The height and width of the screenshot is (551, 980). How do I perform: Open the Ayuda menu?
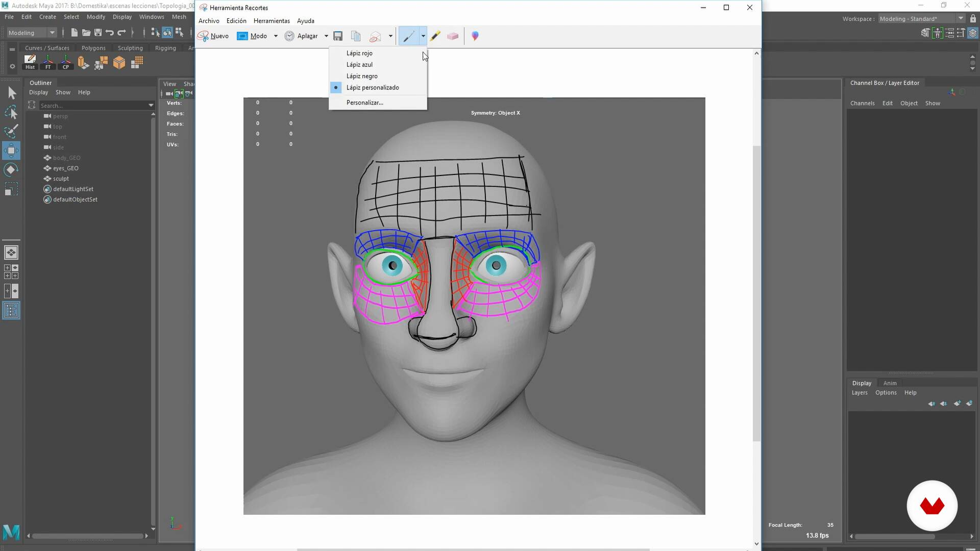[306, 21]
